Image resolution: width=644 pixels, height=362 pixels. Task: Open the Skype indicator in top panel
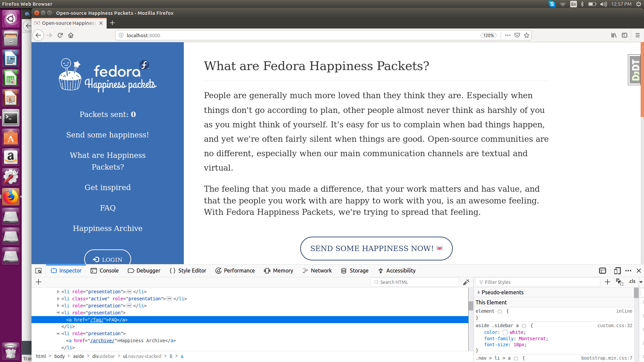(552, 4)
